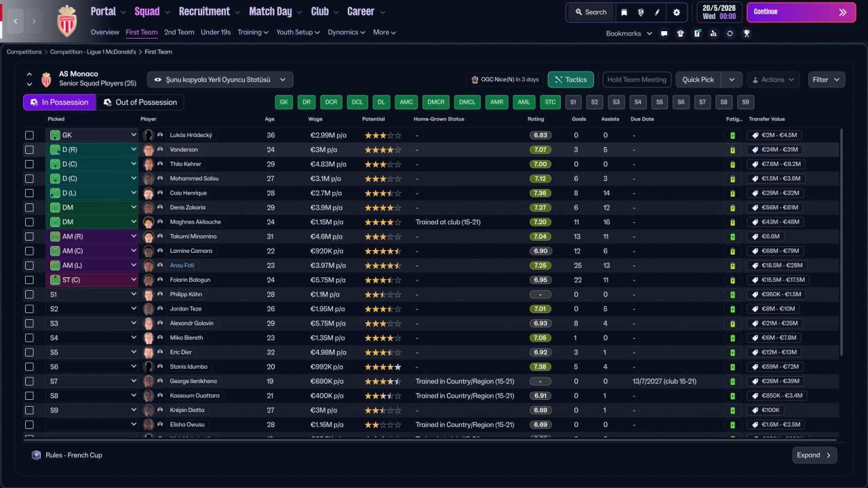
Task: Tick the checkbox for Vanderson
Action: (29, 150)
